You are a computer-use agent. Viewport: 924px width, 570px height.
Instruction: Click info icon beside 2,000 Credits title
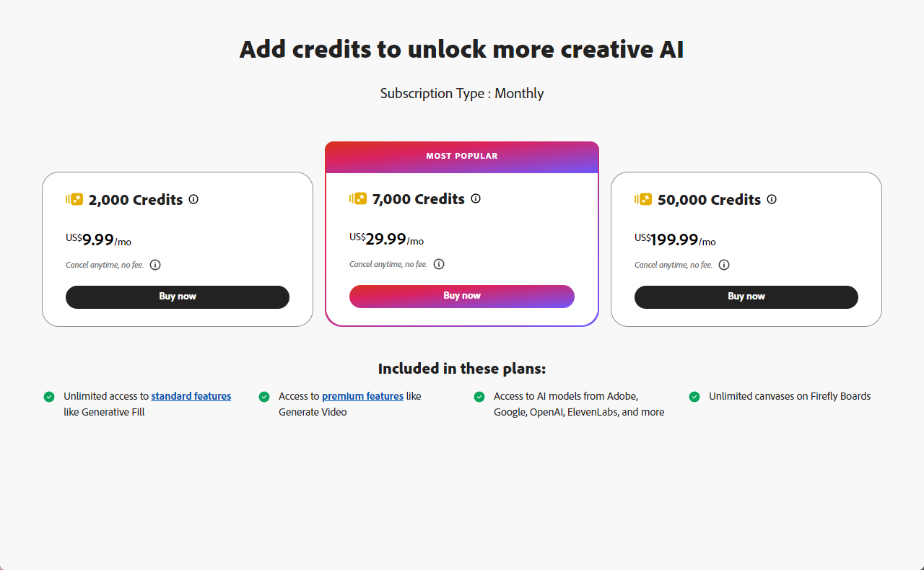(193, 199)
